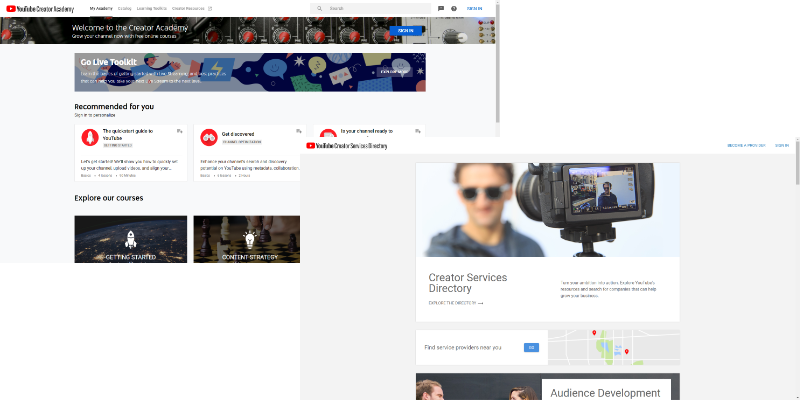Click the YouTube Creator Academy logo

click(40, 9)
